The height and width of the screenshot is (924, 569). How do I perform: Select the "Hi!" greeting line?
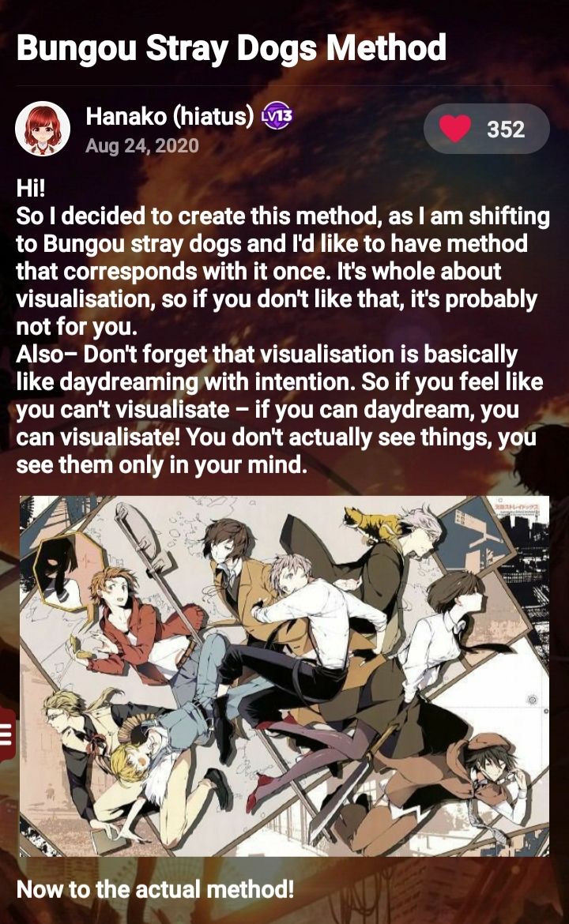point(31,188)
